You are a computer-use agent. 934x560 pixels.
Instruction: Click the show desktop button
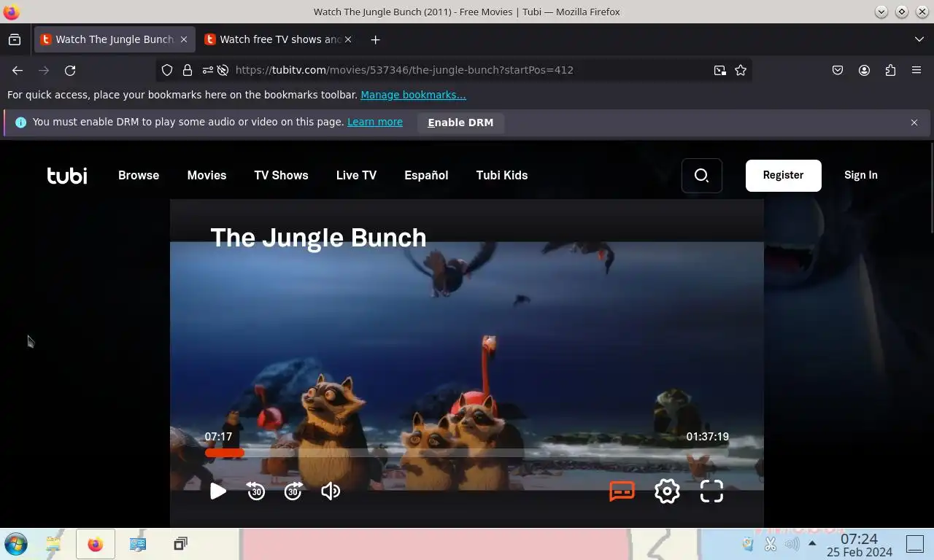pos(915,544)
